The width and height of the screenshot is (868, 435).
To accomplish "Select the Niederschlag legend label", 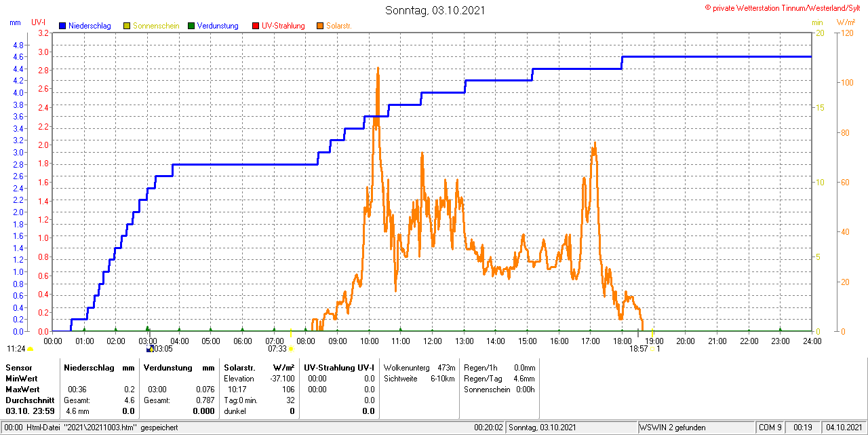I will coord(90,26).
